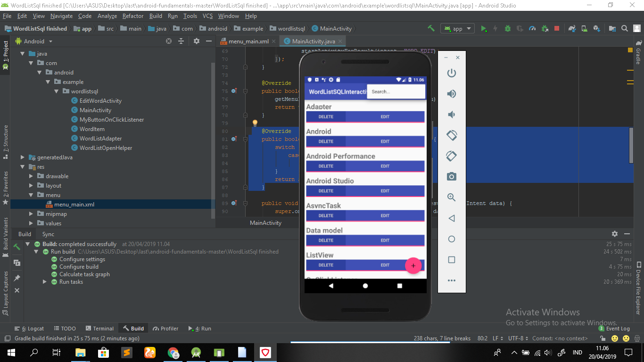Click the Search field in emulator app
The image size is (644, 362).
(396, 91)
